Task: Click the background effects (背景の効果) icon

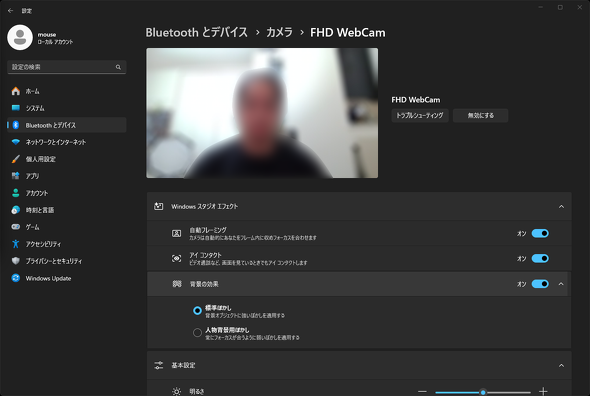Action: pyautogui.click(x=177, y=283)
